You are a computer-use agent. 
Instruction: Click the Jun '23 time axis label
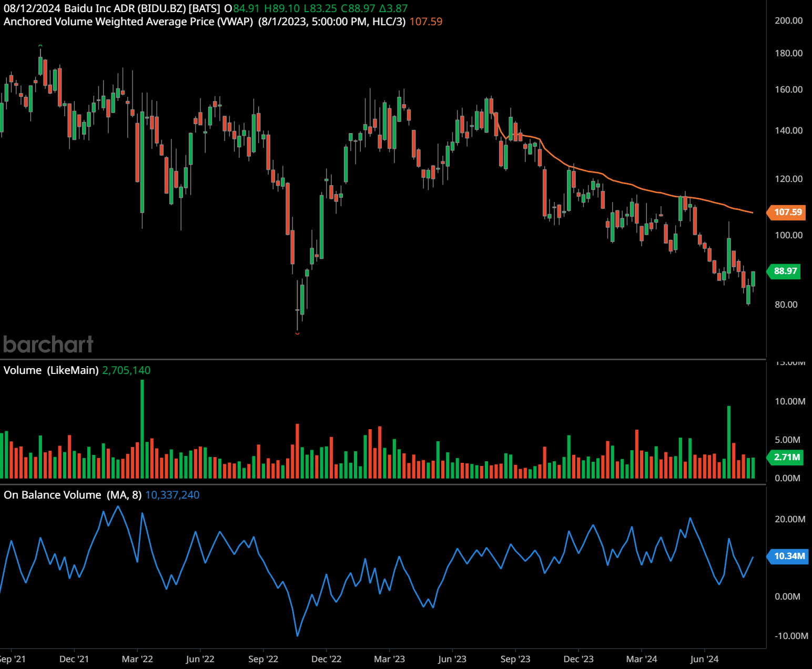click(452, 659)
